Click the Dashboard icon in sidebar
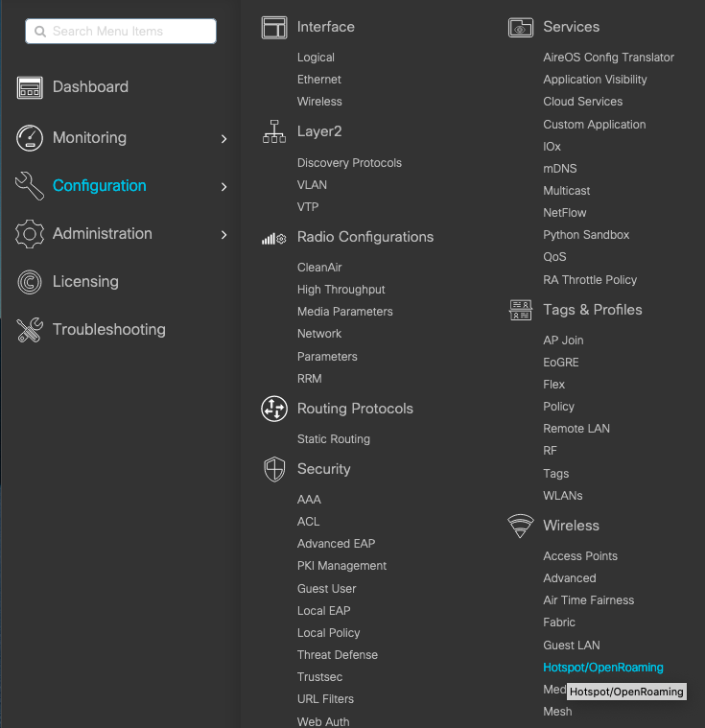The image size is (705, 728). pyautogui.click(x=30, y=87)
